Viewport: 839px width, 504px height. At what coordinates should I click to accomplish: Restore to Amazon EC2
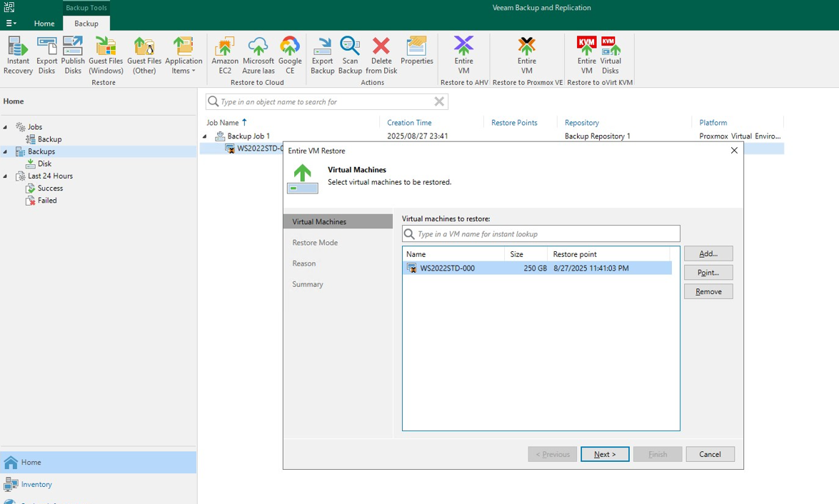(225, 56)
